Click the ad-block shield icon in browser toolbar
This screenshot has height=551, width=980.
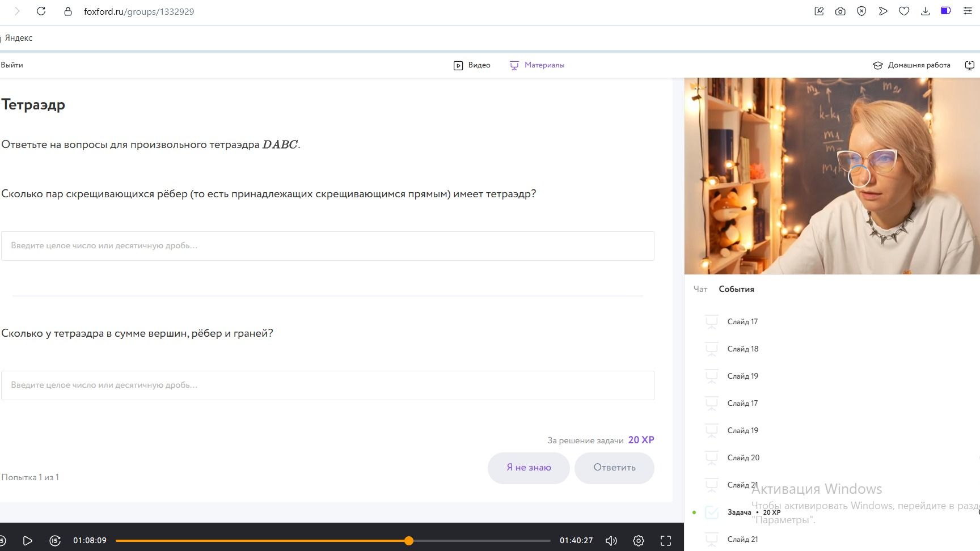[861, 11]
